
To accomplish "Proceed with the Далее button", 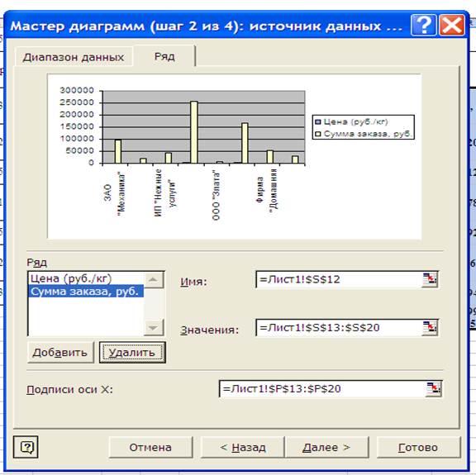I will click(326, 448).
